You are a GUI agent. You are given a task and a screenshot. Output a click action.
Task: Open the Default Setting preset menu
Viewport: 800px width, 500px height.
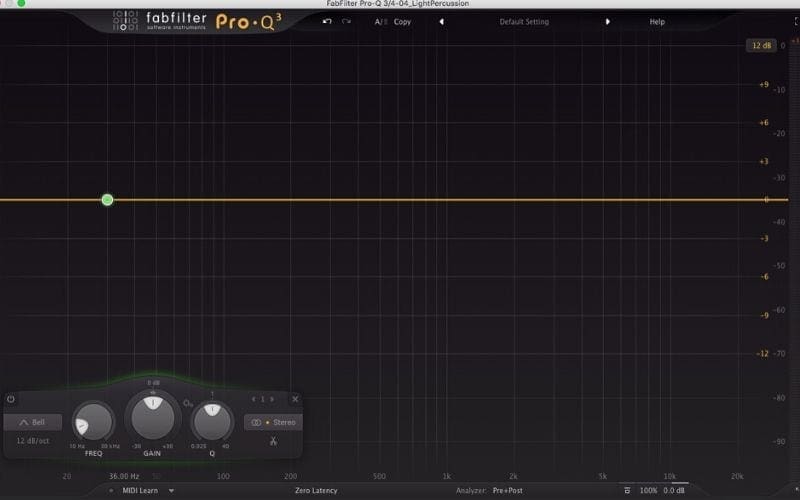pos(524,22)
